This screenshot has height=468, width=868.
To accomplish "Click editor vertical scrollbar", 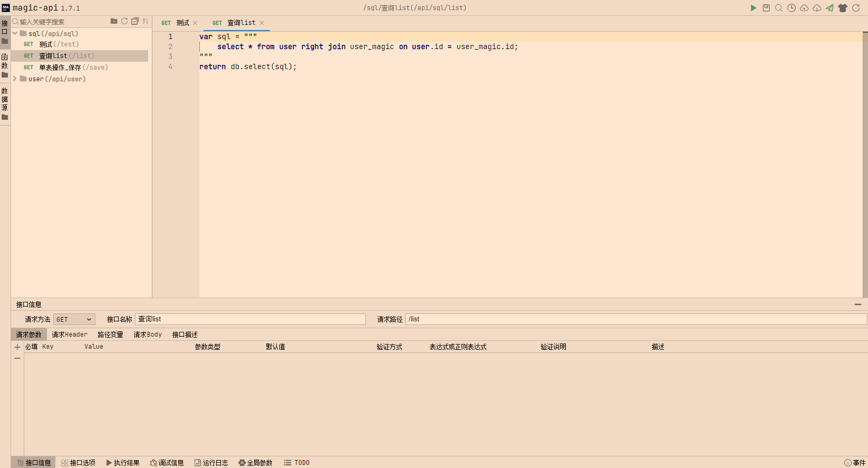I will point(865,165).
